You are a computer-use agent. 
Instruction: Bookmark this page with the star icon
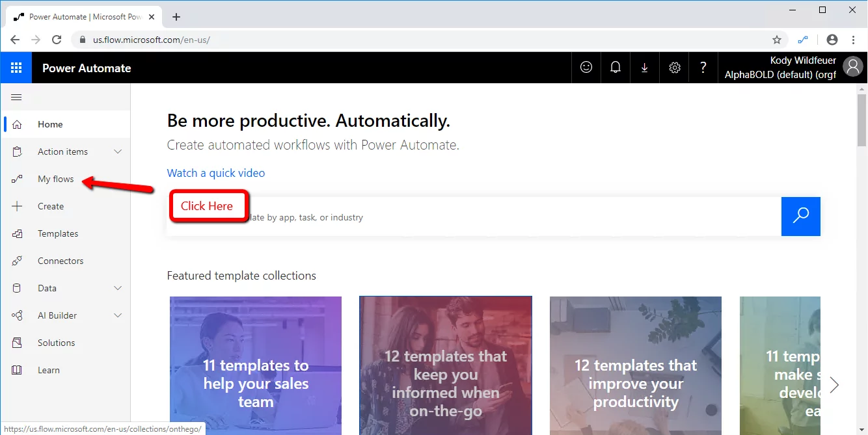point(777,40)
